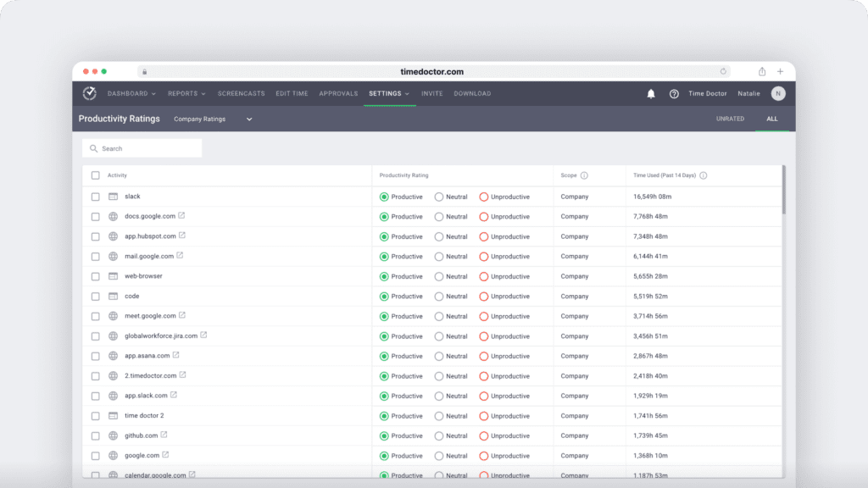This screenshot has width=868, height=488.
Task: Switch to the Unrated tab
Action: 730,119
